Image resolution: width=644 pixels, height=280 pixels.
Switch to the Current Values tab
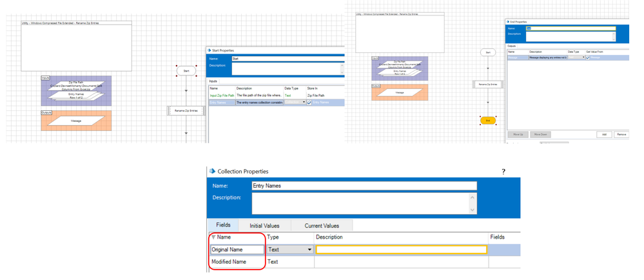(x=320, y=225)
